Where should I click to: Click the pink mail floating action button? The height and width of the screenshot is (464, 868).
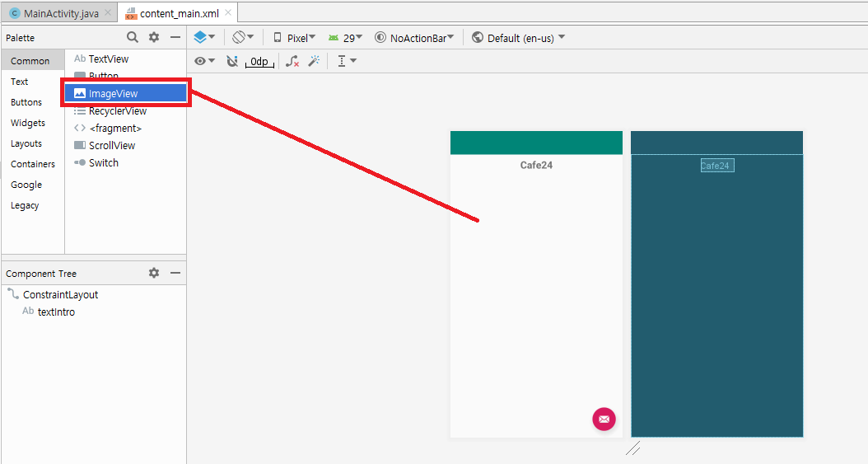click(x=604, y=419)
